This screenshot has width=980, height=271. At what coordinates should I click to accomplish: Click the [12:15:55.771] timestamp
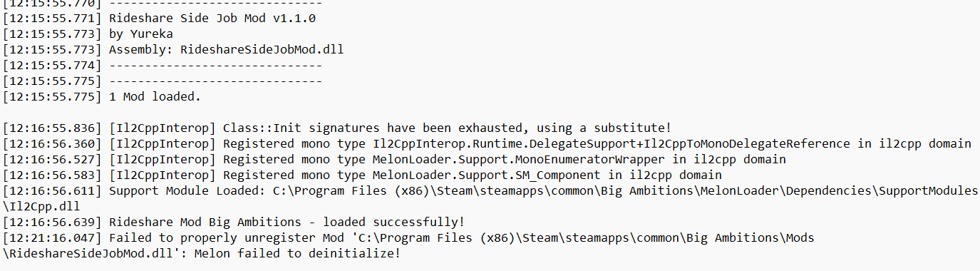(53, 19)
